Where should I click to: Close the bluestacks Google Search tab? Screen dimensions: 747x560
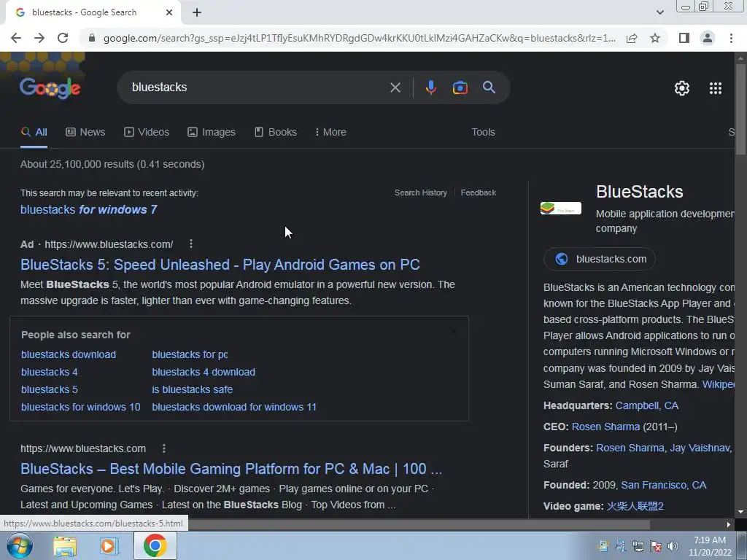pos(169,13)
